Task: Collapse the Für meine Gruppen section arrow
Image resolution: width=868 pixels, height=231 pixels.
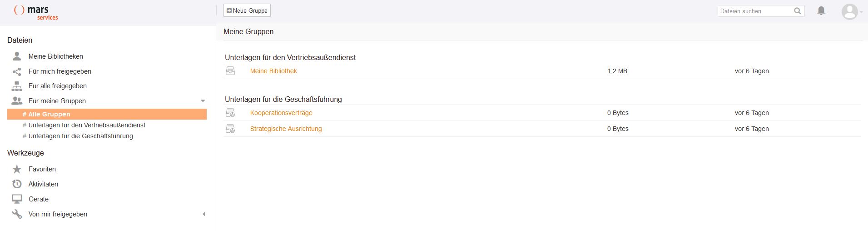Action: click(203, 101)
